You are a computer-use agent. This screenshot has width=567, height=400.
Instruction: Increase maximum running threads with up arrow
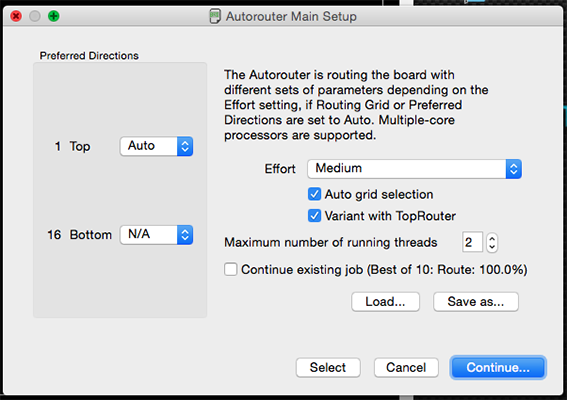(x=492, y=238)
